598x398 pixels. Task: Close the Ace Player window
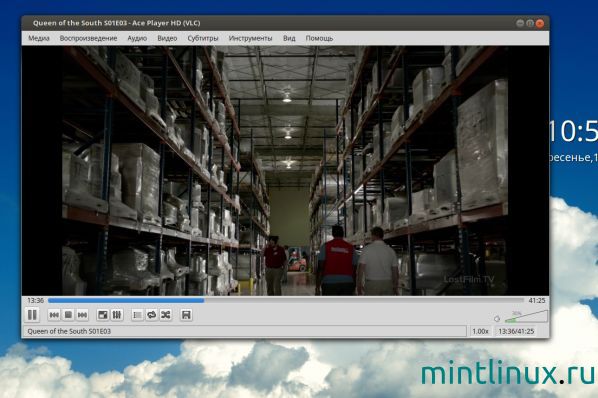click(540, 23)
